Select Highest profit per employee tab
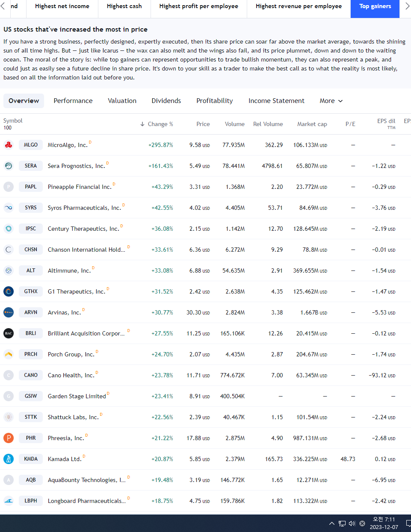The width and height of the screenshot is (411, 532). [199, 6]
